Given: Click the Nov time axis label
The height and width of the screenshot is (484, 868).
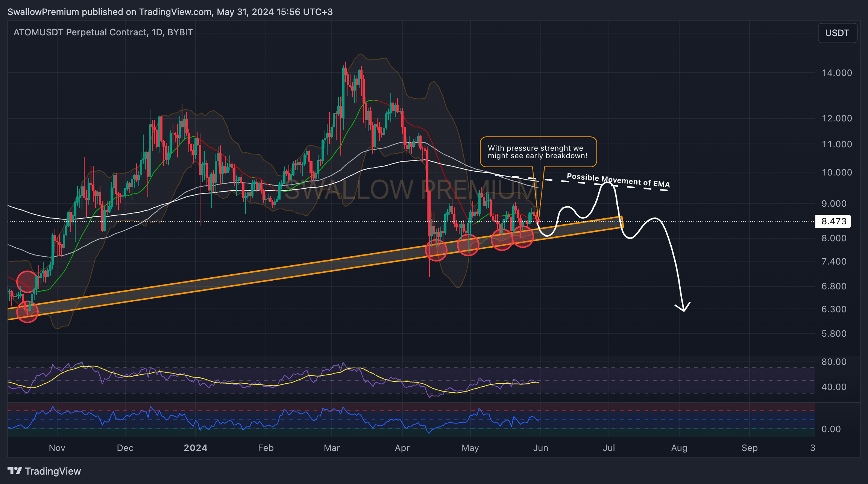Looking at the screenshot, I should [x=57, y=448].
